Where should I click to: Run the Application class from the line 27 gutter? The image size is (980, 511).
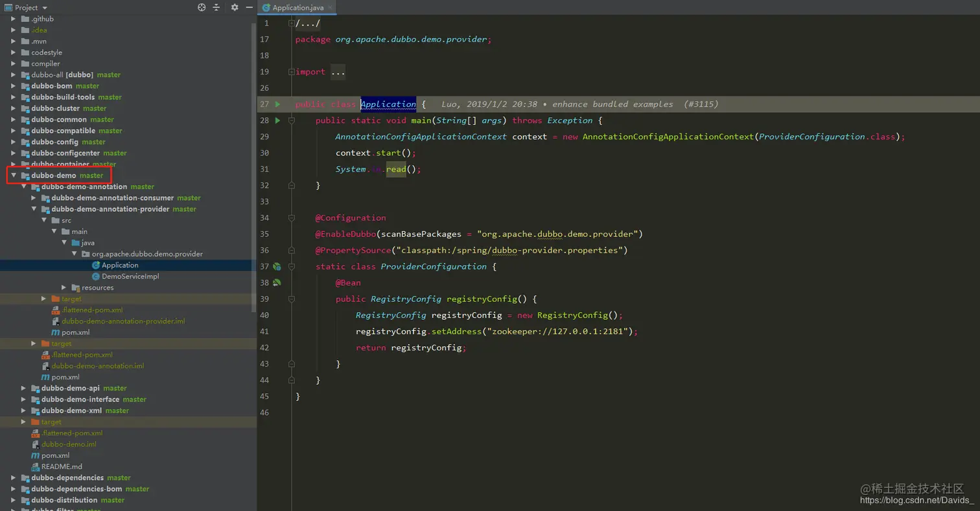(x=277, y=104)
